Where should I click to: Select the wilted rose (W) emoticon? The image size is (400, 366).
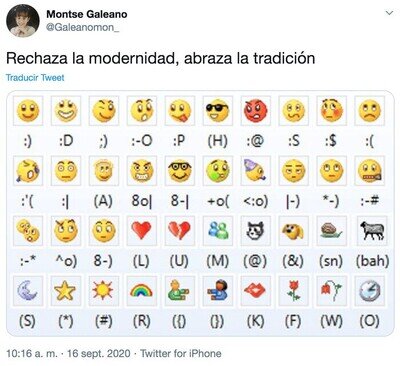(331, 291)
